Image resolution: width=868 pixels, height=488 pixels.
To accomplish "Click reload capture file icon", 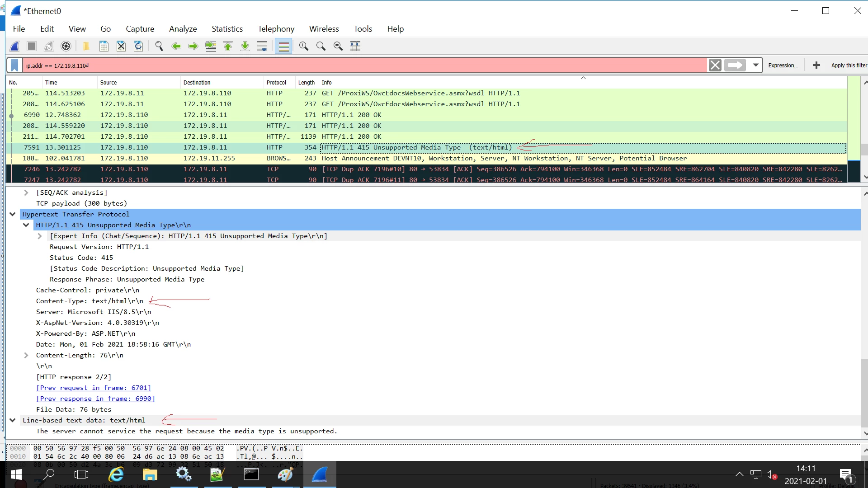I will pos(138,46).
